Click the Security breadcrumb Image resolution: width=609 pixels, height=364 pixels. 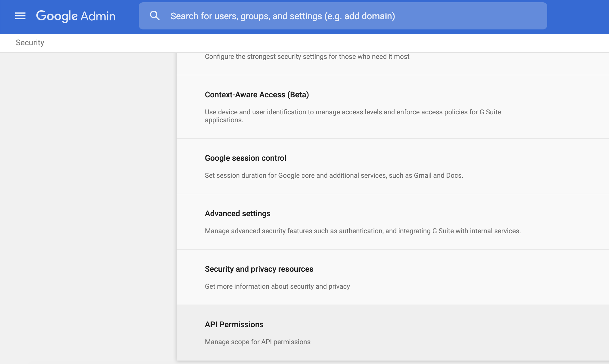pos(30,43)
